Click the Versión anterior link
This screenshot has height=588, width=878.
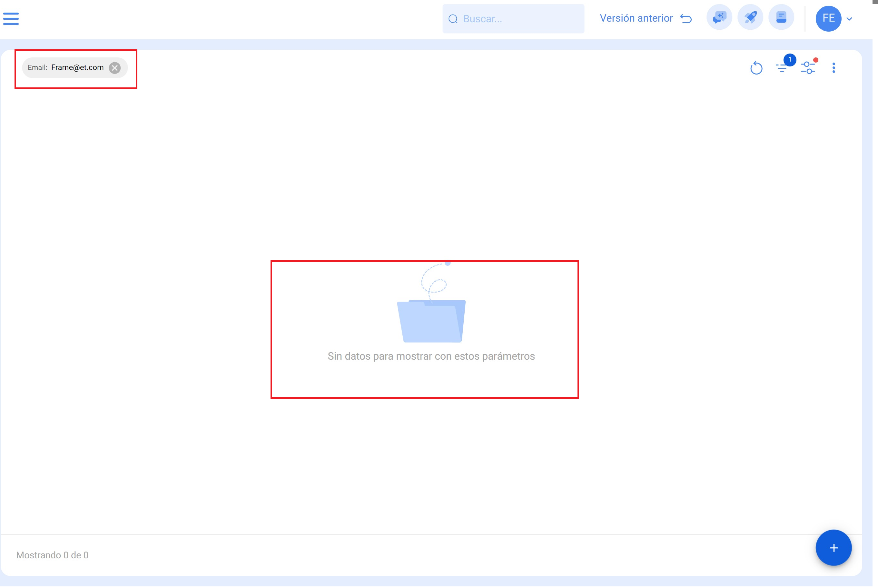pos(636,18)
